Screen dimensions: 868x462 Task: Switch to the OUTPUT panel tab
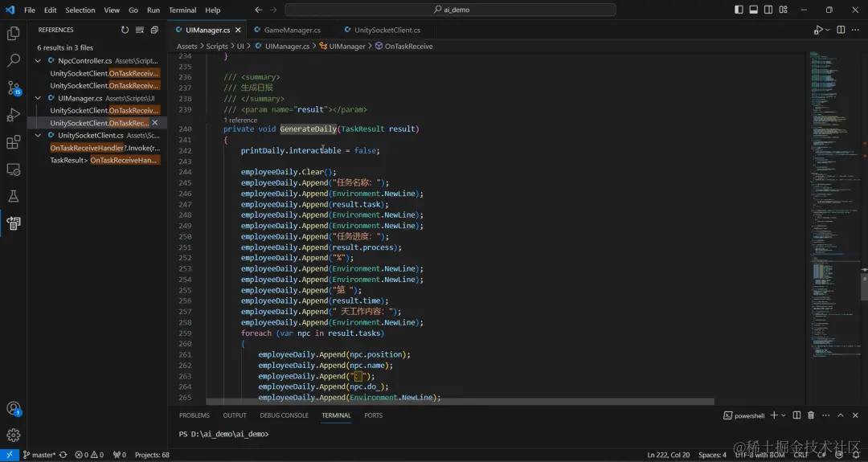click(x=235, y=415)
